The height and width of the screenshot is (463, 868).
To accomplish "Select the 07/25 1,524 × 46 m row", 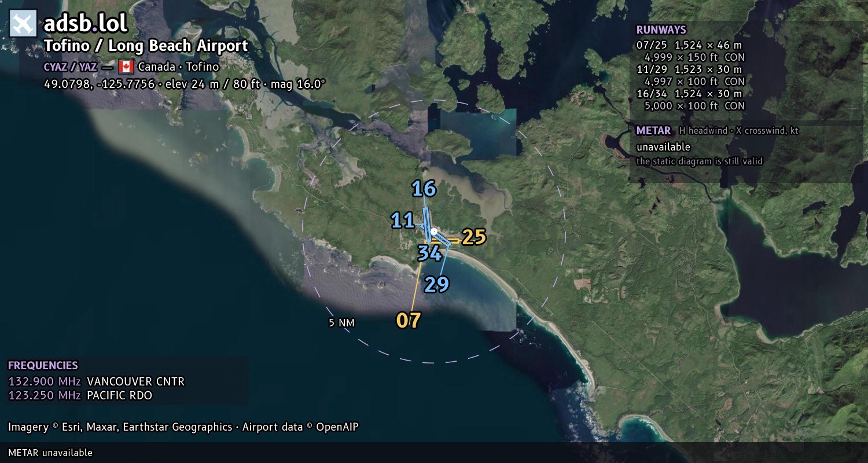I will point(689,45).
